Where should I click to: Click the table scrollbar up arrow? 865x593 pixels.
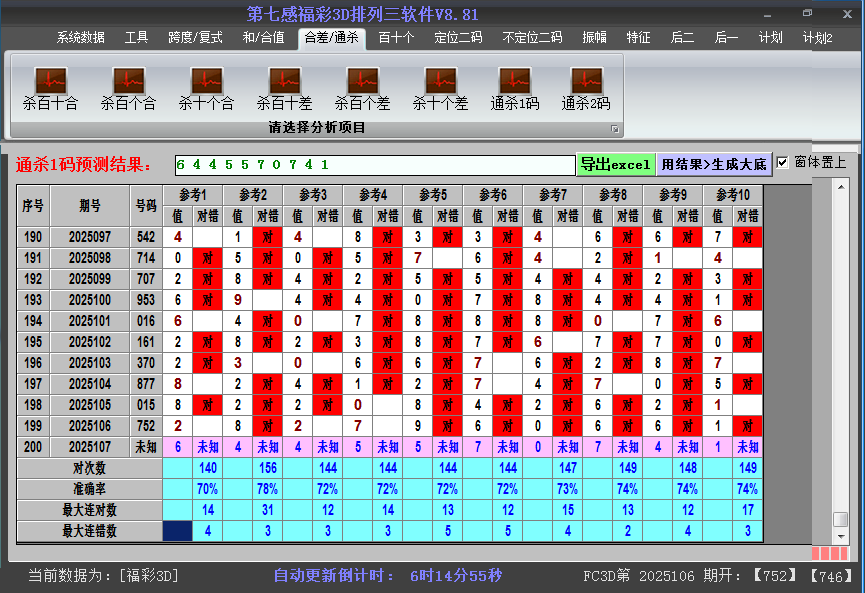click(x=841, y=187)
